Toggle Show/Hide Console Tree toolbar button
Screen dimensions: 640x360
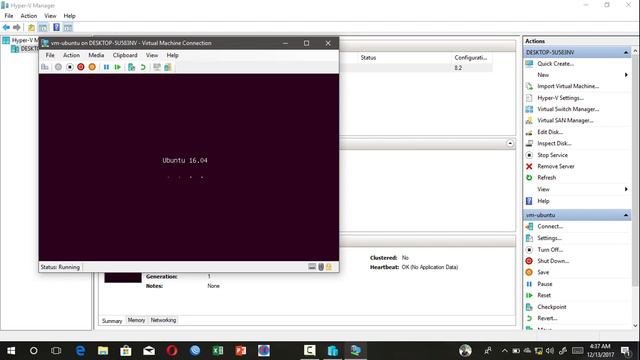coord(43,27)
